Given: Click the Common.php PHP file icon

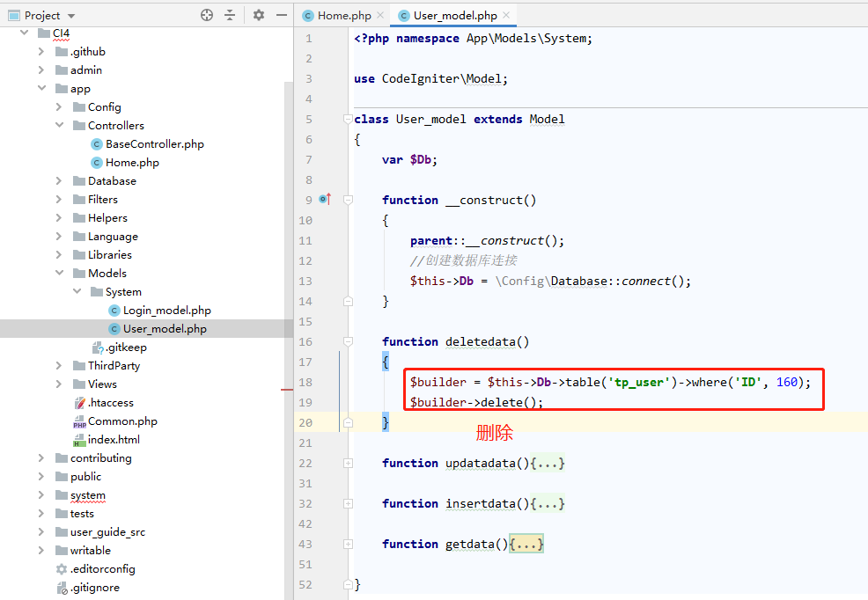Looking at the screenshot, I should (x=80, y=421).
